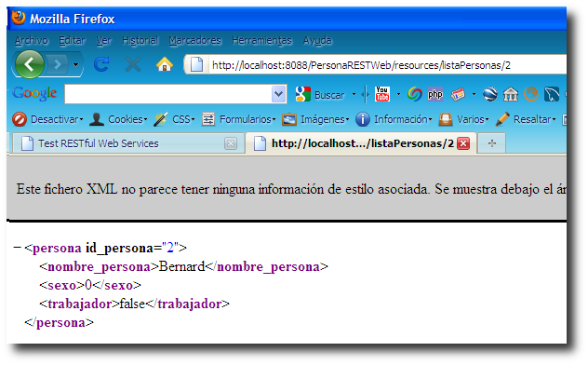Open a new tab with plus button

[492, 143]
